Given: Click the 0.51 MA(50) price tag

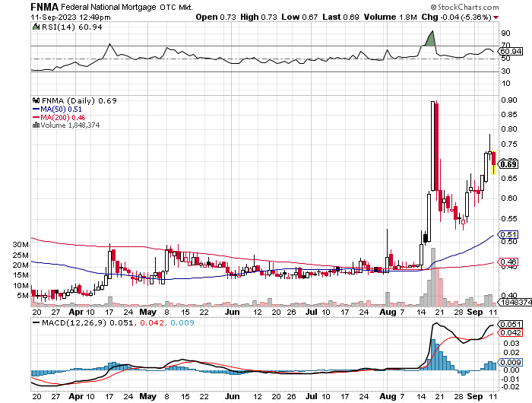Looking at the screenshot, I should point(508,235).
